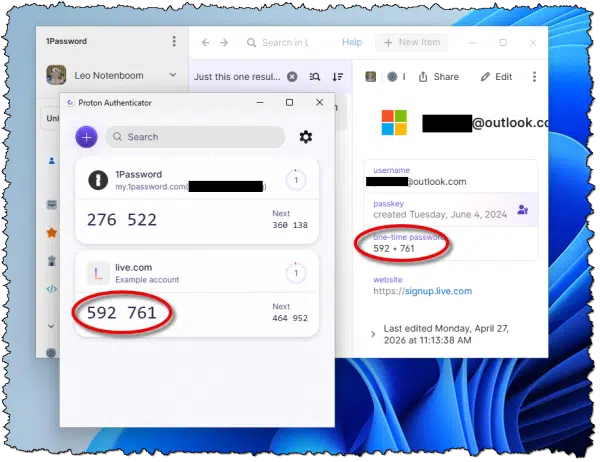600x462 pixels.
Task: Open the Profile person icon in 1Password sidebar
Action: [52, 161]
